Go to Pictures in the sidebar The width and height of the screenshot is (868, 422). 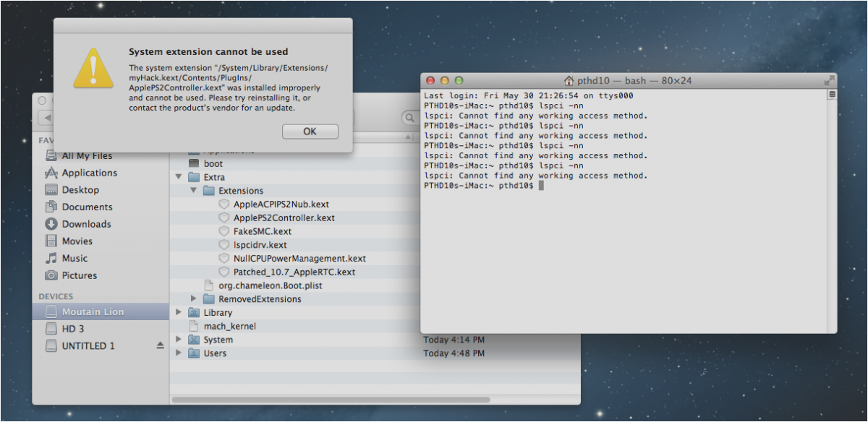coord(79,275)
